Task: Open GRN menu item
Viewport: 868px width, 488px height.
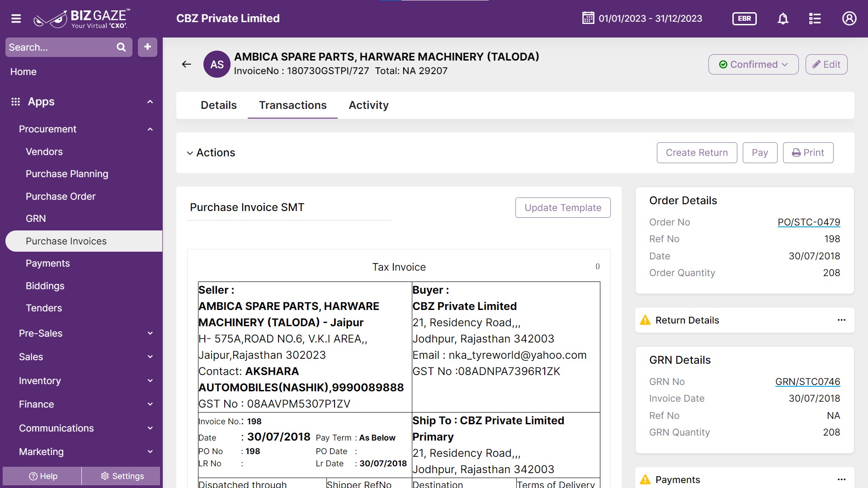Action: pos(36,219)
